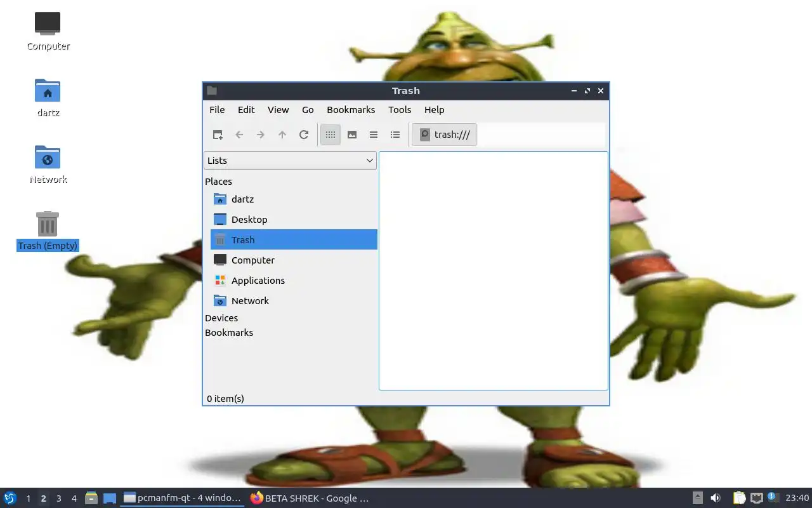
Task: Open the volume control tray icon
Action: [x=716, y=498]
